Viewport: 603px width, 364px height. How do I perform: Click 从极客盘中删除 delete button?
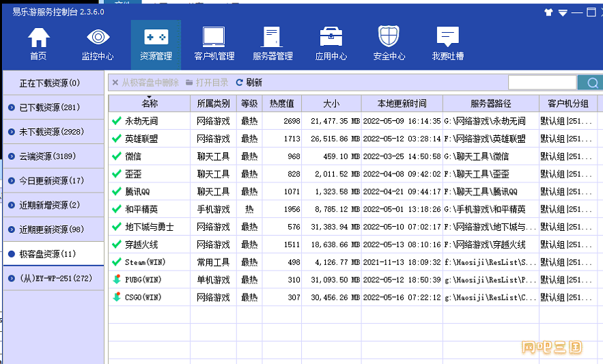point(145,83)
